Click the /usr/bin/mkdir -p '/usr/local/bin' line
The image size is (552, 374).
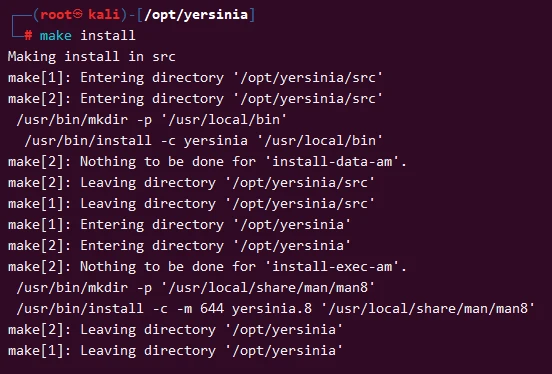click(x=151, y=120)
